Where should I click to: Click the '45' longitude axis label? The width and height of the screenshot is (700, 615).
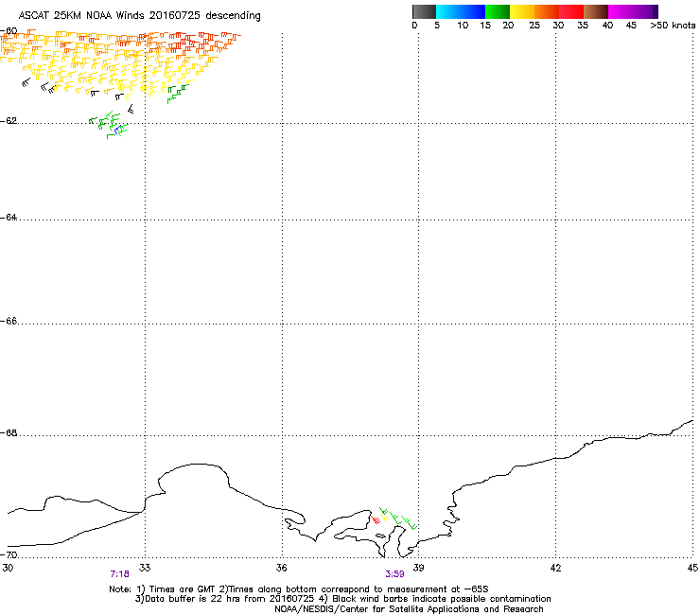click(692, 568)
